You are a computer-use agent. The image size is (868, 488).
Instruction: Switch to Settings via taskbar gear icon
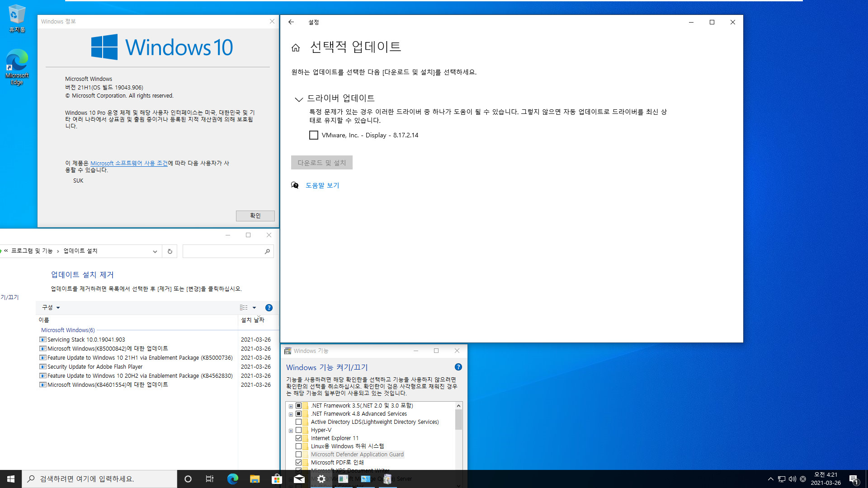[x=321, y=479]
